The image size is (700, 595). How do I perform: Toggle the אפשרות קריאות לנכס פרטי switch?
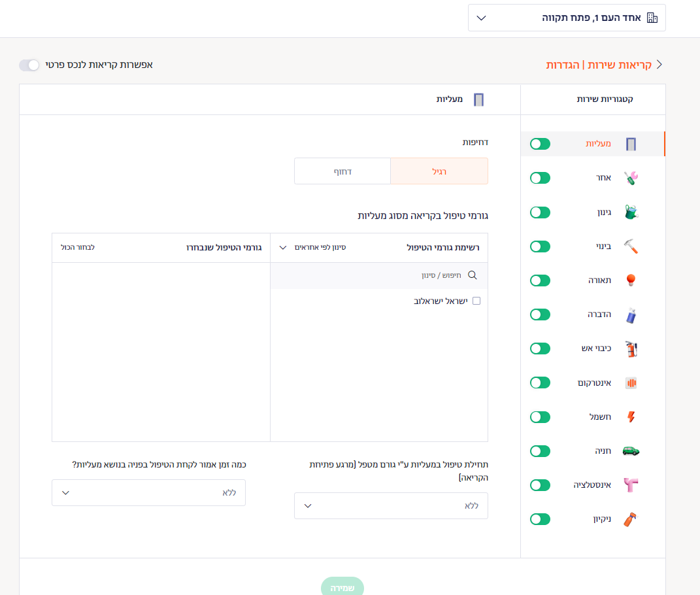(x=29, y=65)
